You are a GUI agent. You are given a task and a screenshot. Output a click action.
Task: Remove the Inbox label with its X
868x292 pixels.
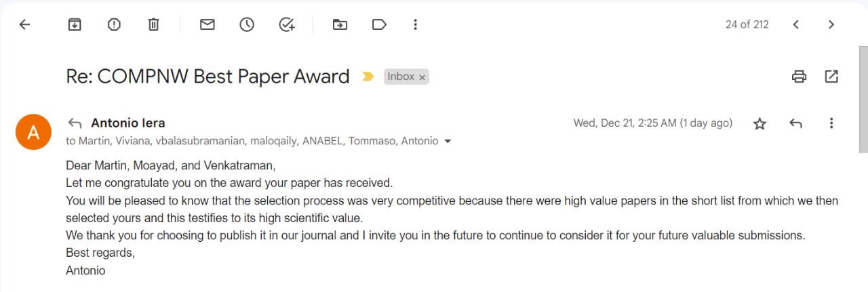click(422, 77)
